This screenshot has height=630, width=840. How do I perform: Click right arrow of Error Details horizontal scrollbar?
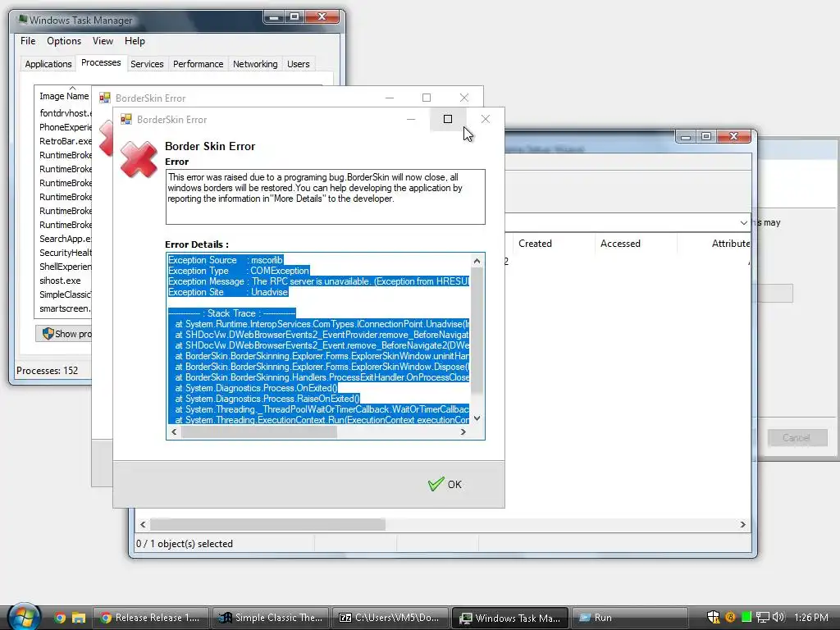click(x=463, y=431)
